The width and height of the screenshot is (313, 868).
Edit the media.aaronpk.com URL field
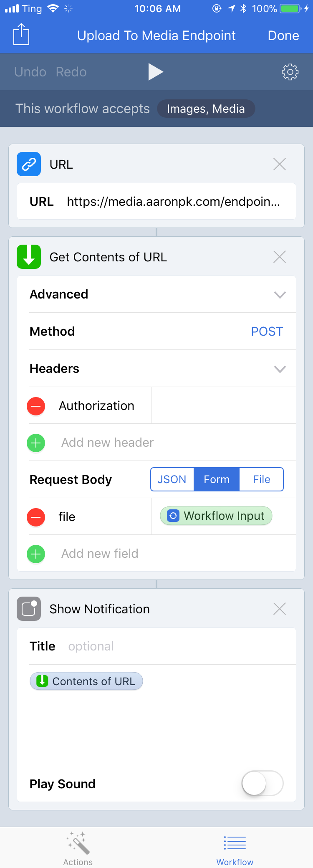point(156,201)
